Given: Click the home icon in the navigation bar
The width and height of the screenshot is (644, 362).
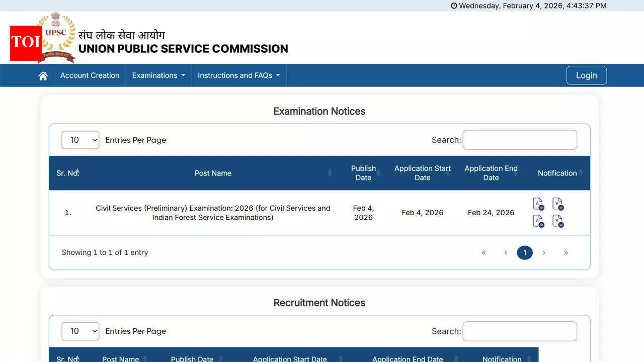Looking at the screenshot, I should tap(43, 75).
